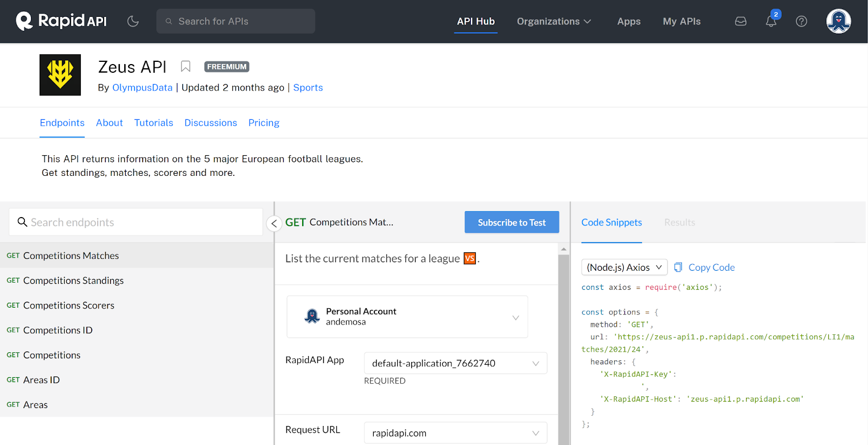This screenshot has width=868, height=445.
Task: Open the inbox tray icon
Action: coord(741,21)
